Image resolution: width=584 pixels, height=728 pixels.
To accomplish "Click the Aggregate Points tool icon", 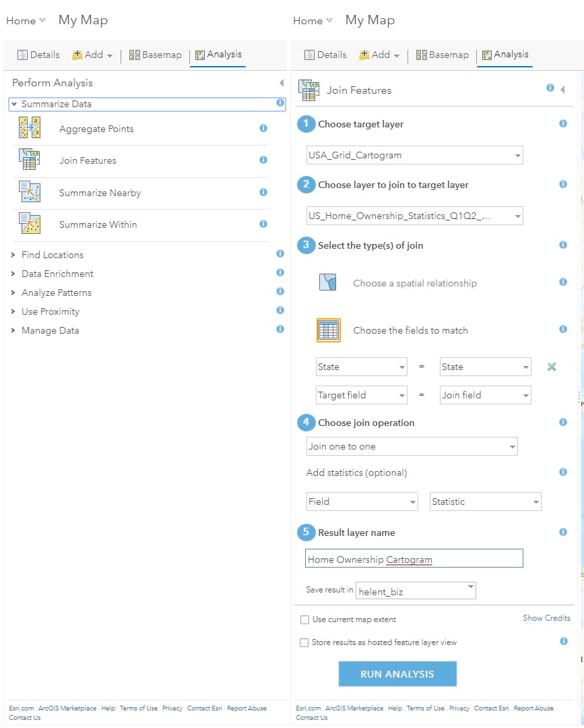I will (x=30, y=128).
